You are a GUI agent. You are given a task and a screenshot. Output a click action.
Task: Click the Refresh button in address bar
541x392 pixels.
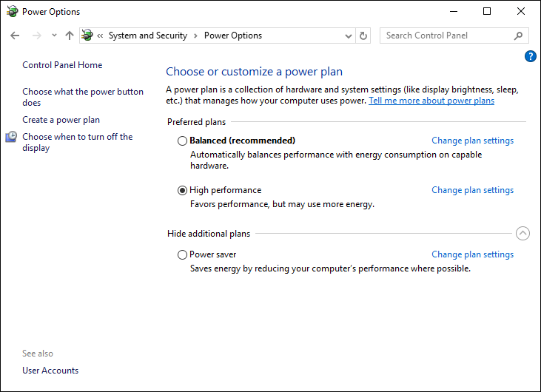point(363,36)
